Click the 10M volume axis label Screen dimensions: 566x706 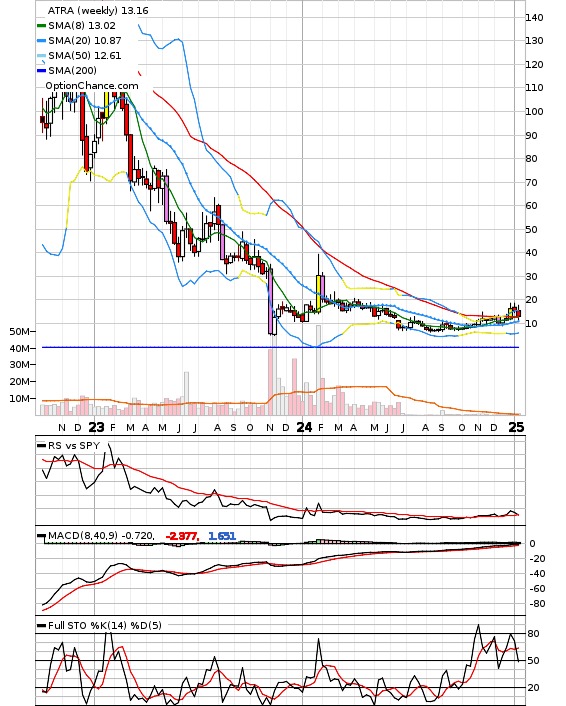(x=19, y=398)
